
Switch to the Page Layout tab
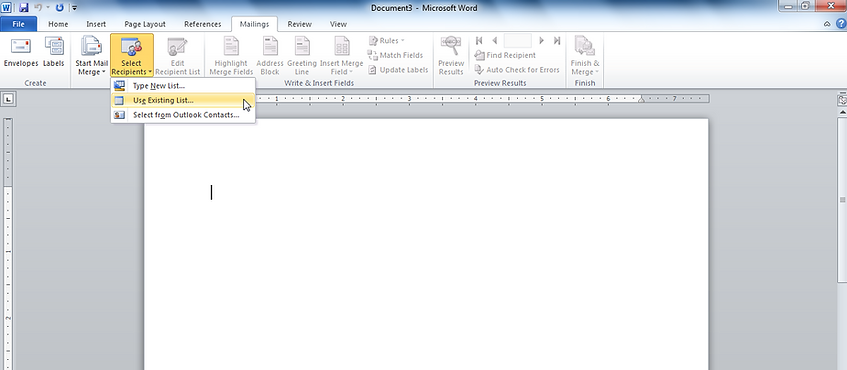tap(145, 24)
